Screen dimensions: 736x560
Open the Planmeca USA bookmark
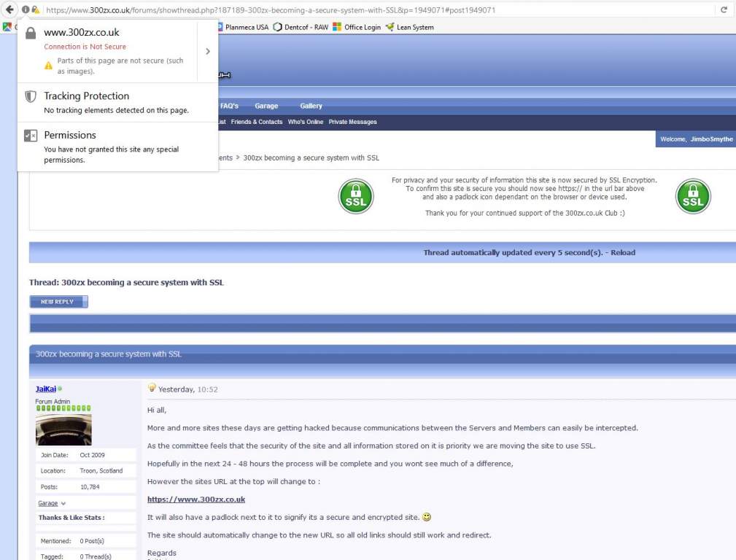click(242, 27)
